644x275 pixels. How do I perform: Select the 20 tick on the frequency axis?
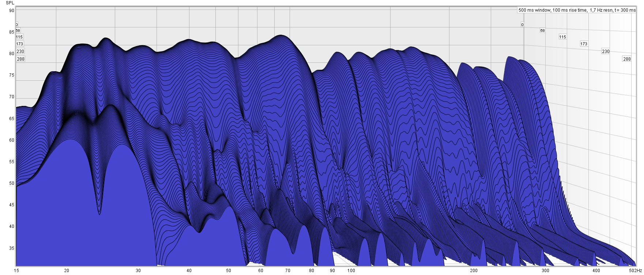pyautogui.click(x=67, y=271)
